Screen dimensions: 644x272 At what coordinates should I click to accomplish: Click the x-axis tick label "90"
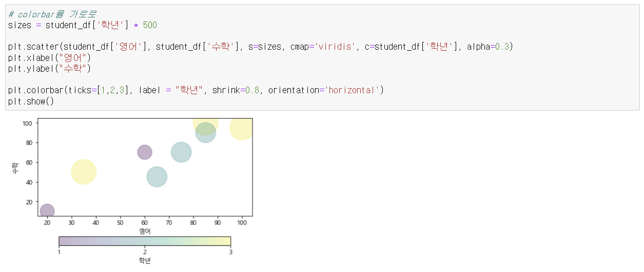(x=218, y=223)
